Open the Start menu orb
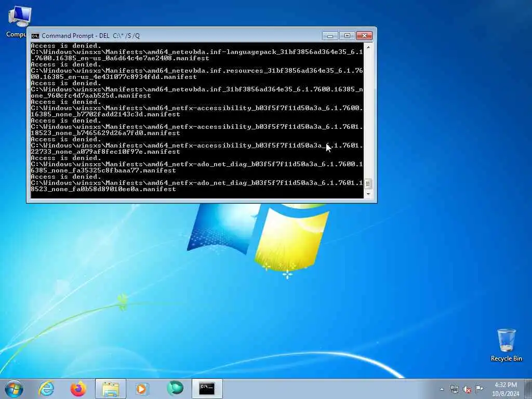This screenshot has width=532, height=399. pos(14,389)
